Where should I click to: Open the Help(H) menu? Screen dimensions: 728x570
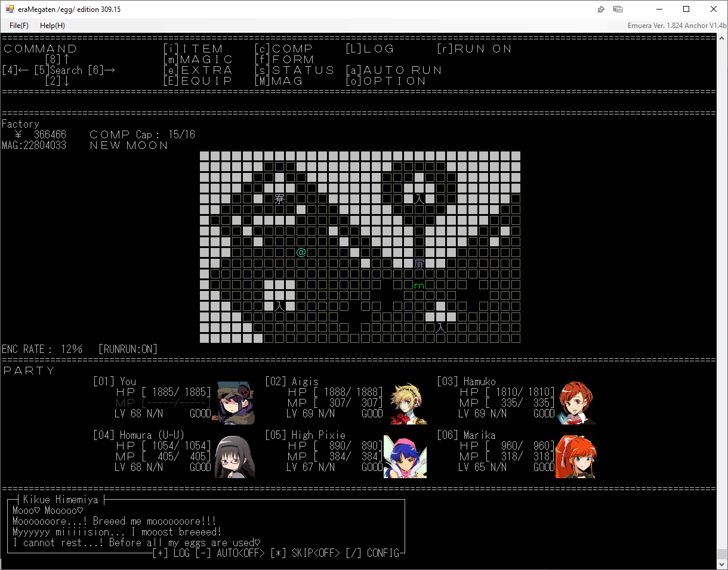coord(53,26)
